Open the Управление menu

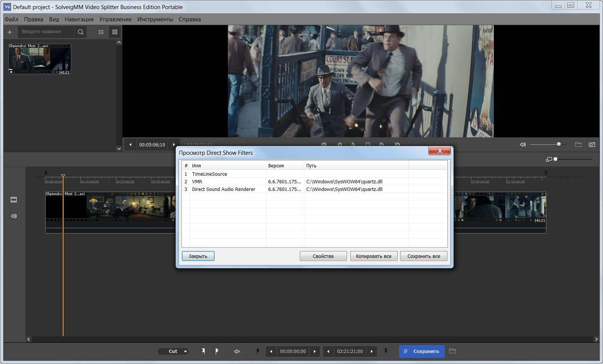click(x=115, y=19)
